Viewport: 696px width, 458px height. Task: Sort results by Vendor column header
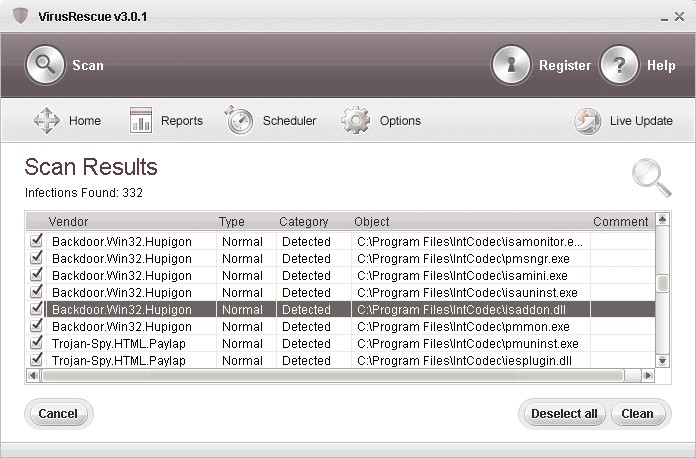tap(68, 222)
